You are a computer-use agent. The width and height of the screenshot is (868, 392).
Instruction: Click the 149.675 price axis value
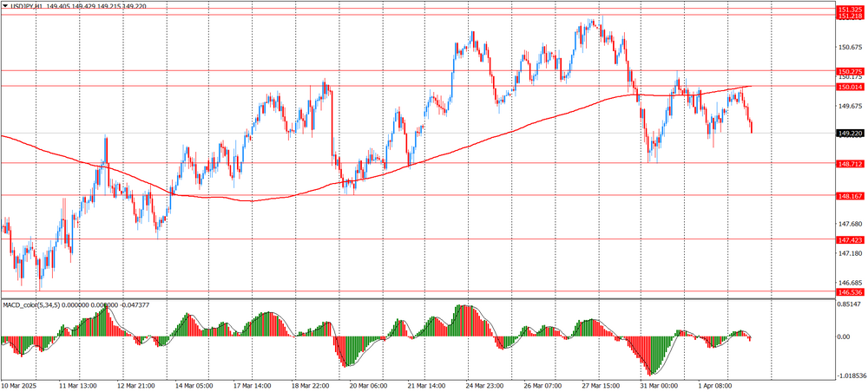850,106
